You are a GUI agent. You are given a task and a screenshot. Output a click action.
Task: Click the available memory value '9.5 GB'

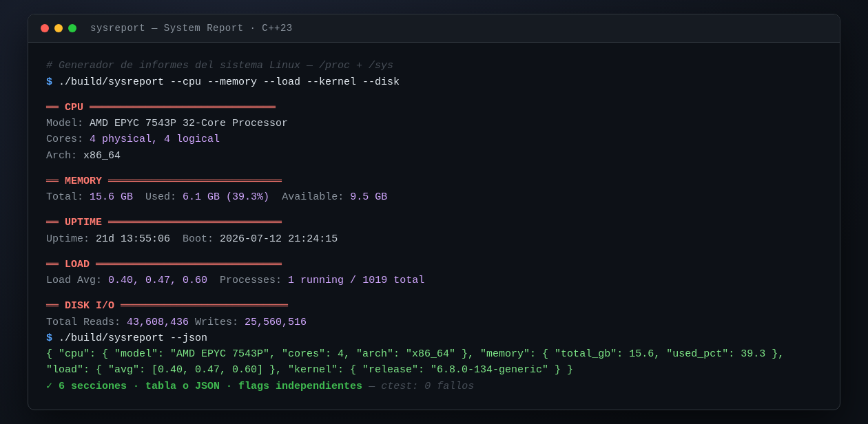click(369, 197)
